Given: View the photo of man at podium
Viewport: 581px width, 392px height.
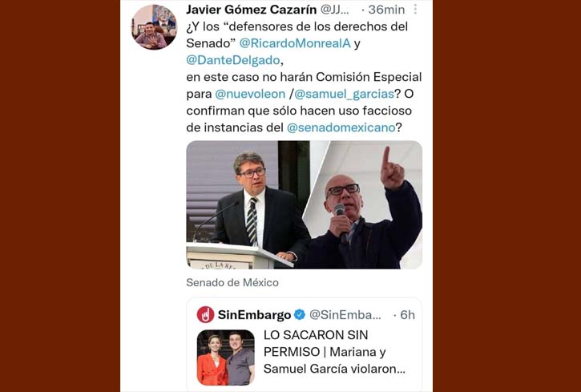Looking at the screenshot, I should 248,205.
